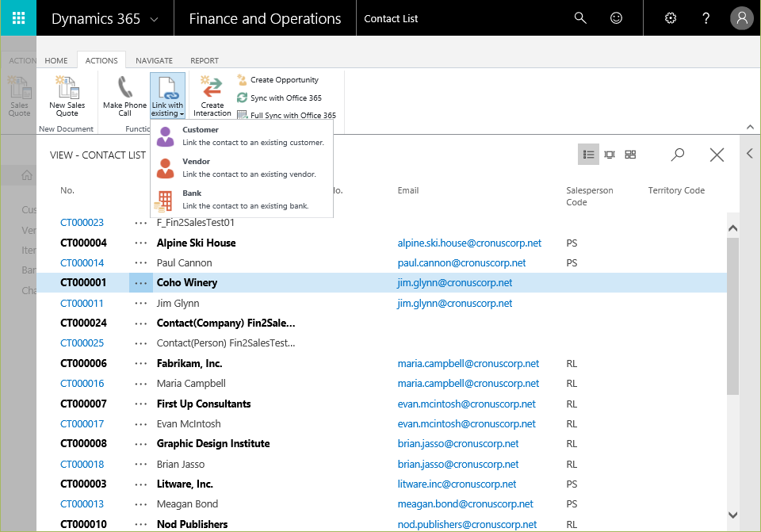Click the home icon in the dimmed sidebar
The width and height of the screenshot is (761, 532).
tap(27, 174)
